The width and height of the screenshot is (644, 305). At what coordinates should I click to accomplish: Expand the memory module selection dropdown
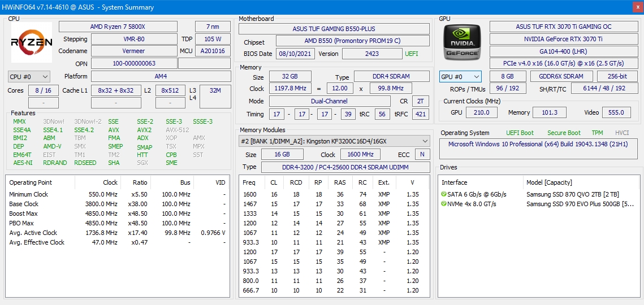coord(334,141)
